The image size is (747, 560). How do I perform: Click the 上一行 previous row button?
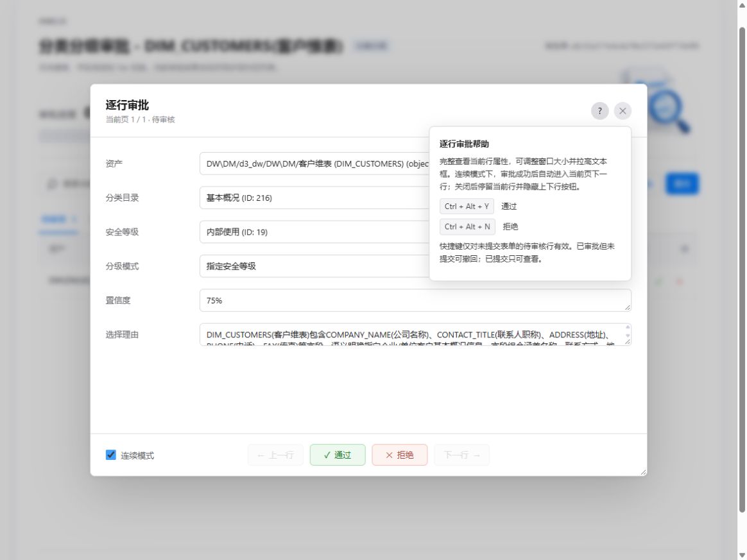click(275, 455)
